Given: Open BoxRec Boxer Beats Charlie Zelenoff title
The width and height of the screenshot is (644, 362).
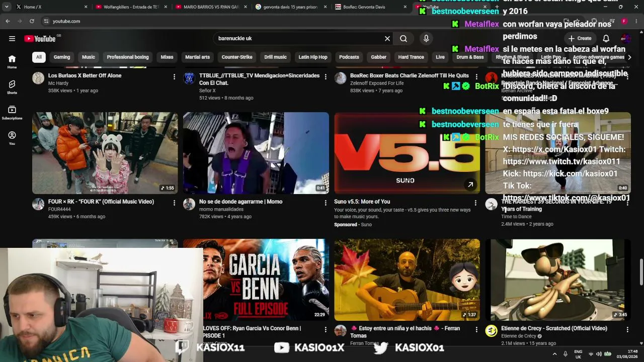Looking at the screenshot, I should [x=409, y=75].
